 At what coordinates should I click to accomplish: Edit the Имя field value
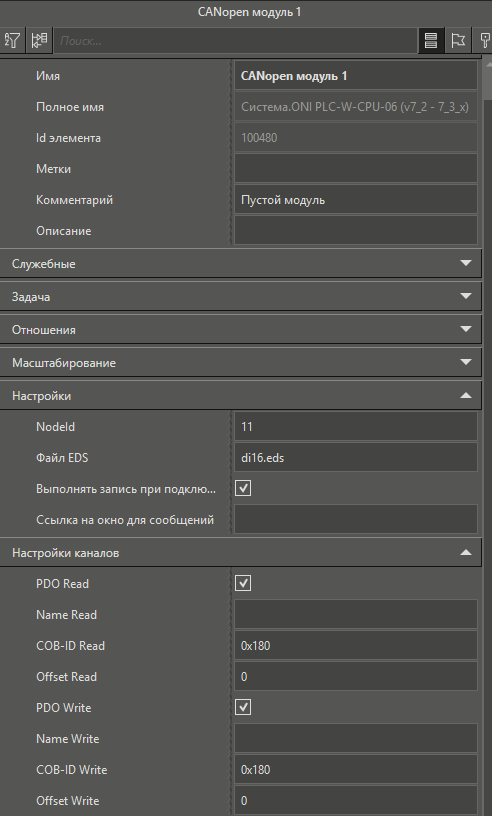pyautogui.click(x=356, y=76)
